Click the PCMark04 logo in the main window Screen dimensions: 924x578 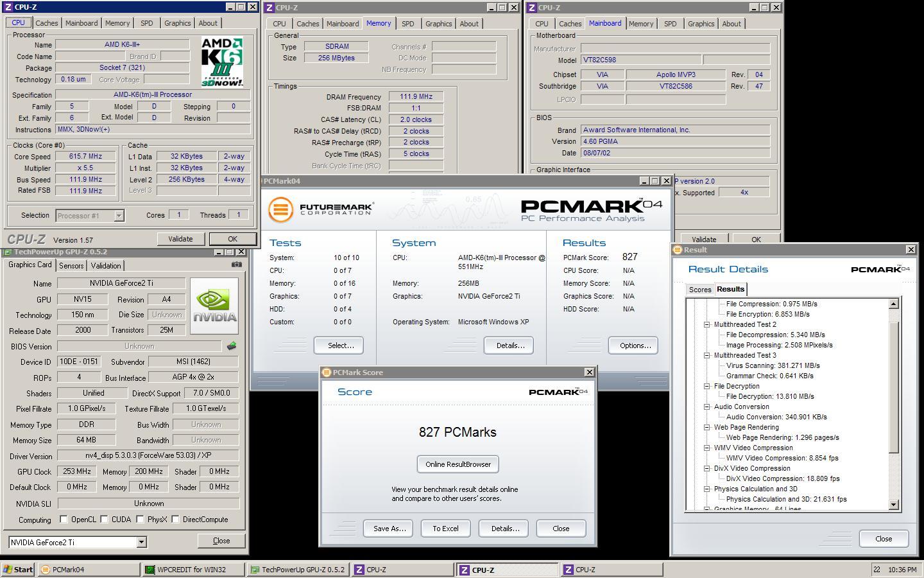click(591, 210)
